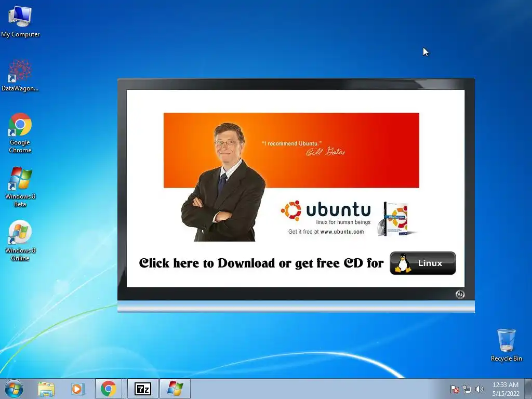Click Show Desktop strip beside clock
Image resolution: width=532 pixels, height=399 pixels.
pos(528,389)
